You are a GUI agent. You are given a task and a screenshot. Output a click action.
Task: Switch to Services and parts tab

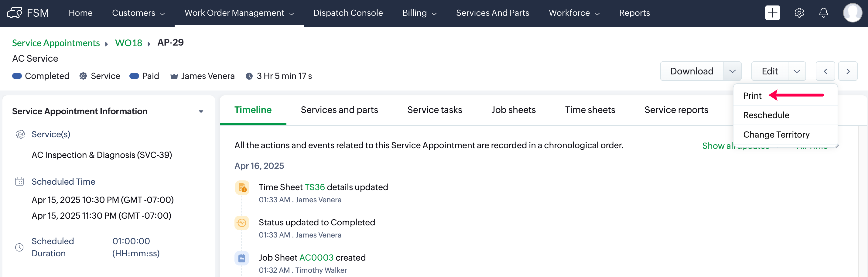pyautogui.click(x=339, y=110)
